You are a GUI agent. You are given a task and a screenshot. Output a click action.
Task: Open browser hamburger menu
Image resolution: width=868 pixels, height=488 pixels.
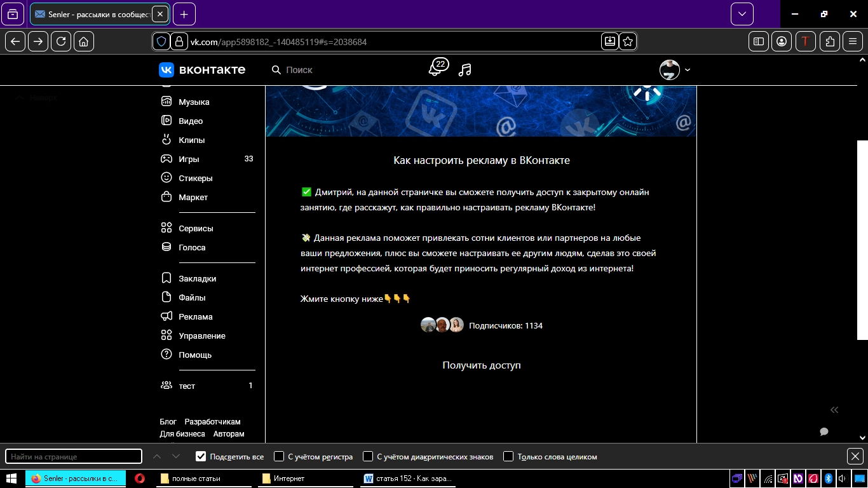tap(853, 41)
